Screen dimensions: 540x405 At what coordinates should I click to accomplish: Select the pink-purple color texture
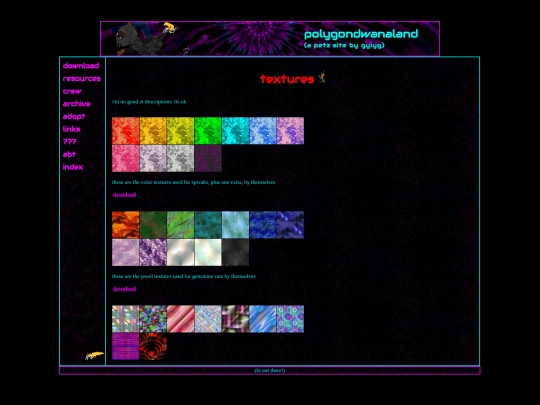tap(290, 131)
